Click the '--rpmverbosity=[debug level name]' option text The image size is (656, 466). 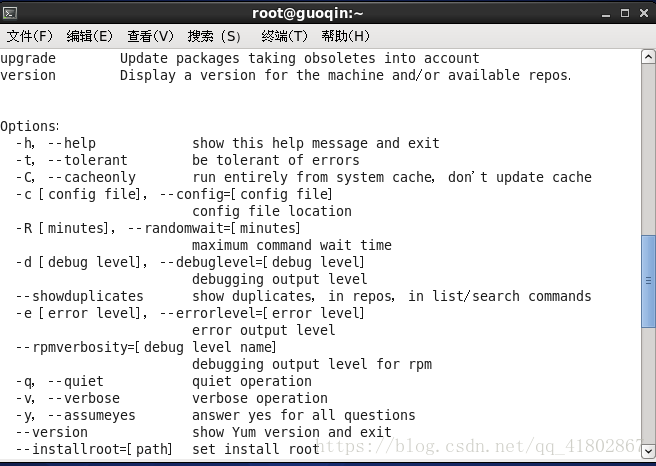(x=146, y=347)
